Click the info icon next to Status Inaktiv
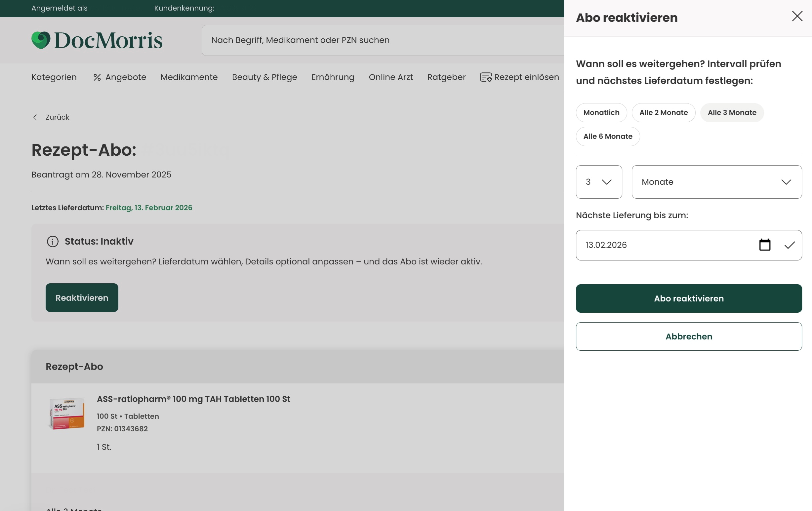The height and width of the screenshot is (511, 812). [53, 241]
